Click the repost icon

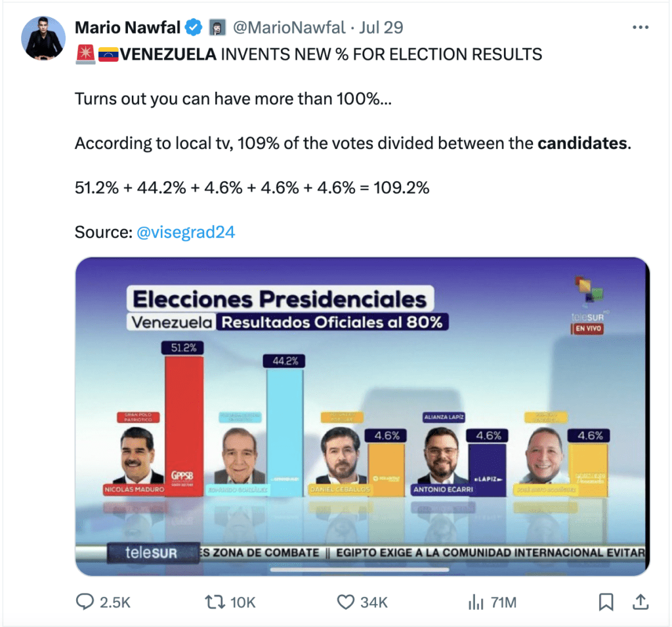click(213, 601)
